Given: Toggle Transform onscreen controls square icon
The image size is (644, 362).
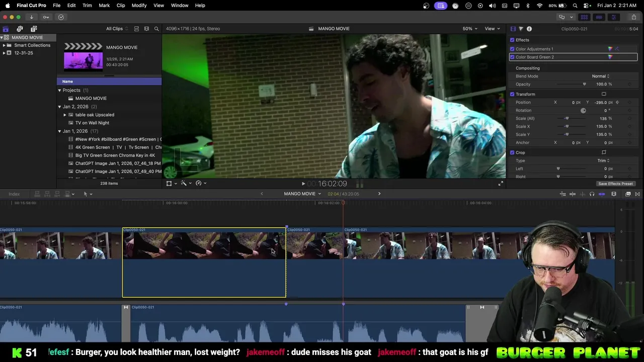Looking at the screenshot, I should (604, 94).
